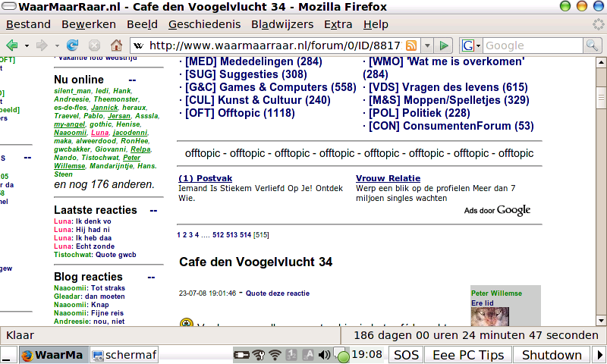
Task: Open the Google search engine selector
Action: tap(470, 45)
